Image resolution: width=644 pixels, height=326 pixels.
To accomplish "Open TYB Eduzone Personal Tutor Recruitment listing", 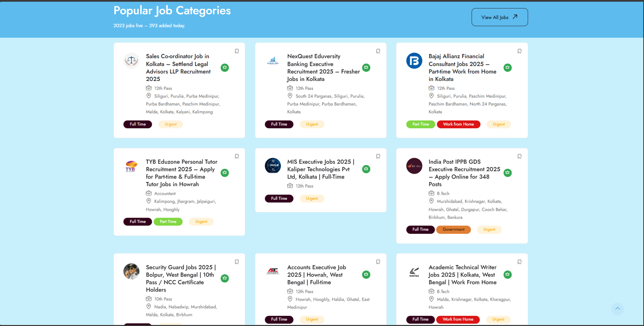I will coord(182,173).
